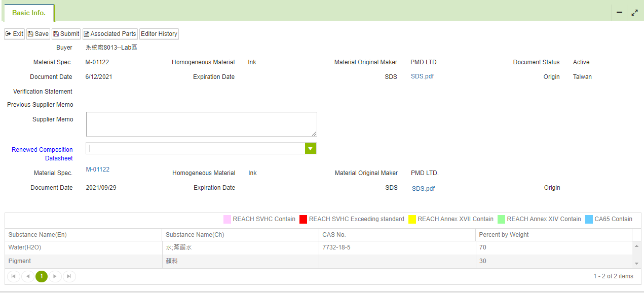This screenshot has width=644, height=296.
Task: Open SDS.pdf link beside Taiwan origin
Action: click(x=422, y=76)
